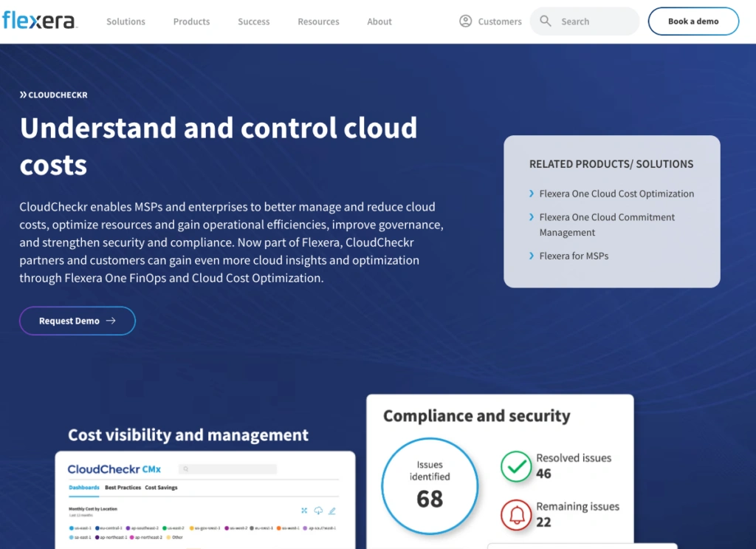Click the header Search input field
Image resolution: width=756 pixels, height=549 pixels.
click(585, 21)
